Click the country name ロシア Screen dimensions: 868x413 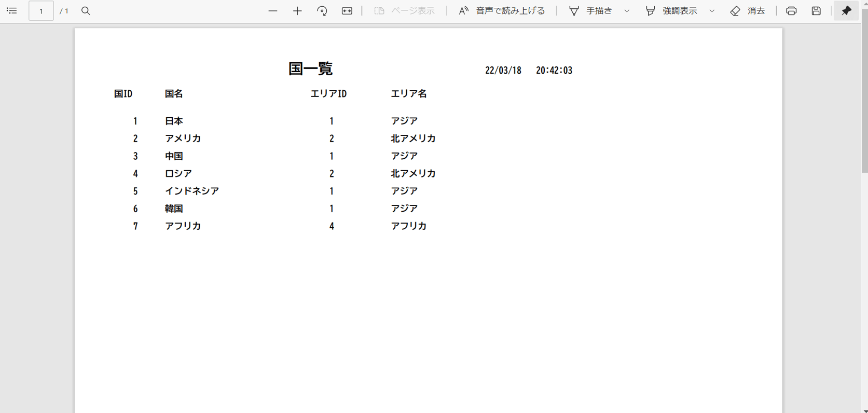pos(178,173)
